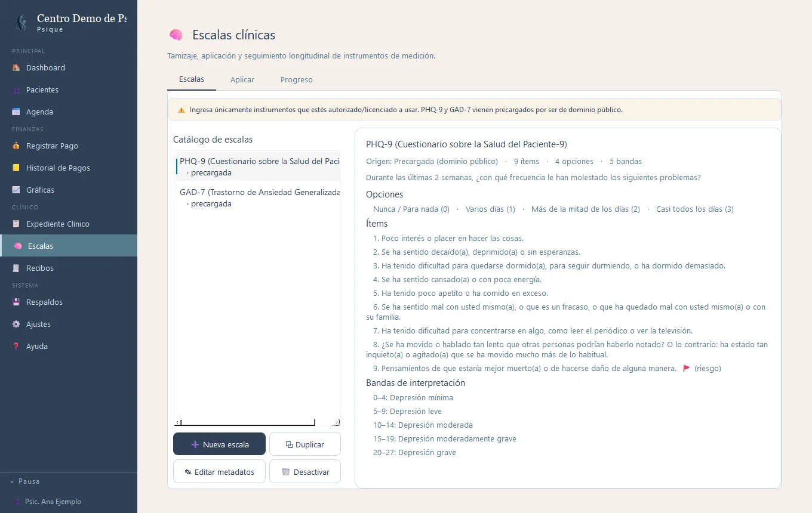The width and height of the screenshot is (812, 513).
Task: Click the '9 ítems' metadata text
Action: tap(527, 162)
